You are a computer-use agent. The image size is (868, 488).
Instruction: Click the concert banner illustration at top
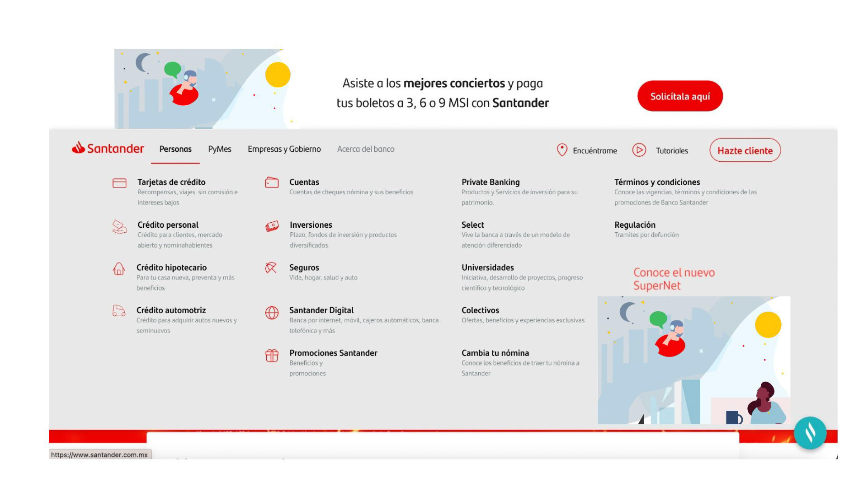[207, 89]
